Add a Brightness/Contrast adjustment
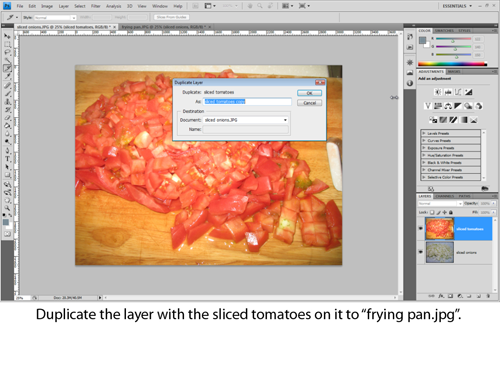 pos(438,92)
